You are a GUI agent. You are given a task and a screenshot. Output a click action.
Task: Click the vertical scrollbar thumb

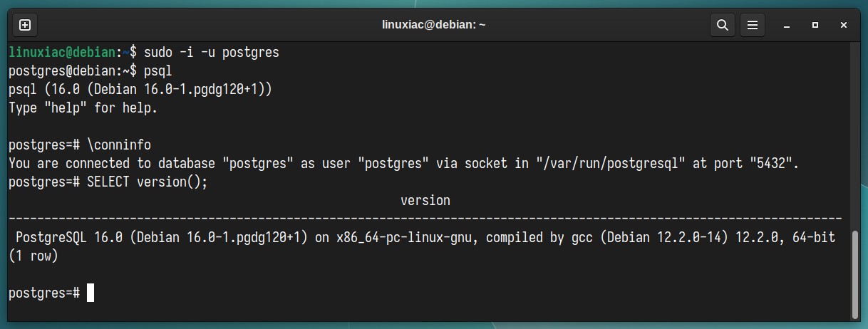(x=855, y=274)
